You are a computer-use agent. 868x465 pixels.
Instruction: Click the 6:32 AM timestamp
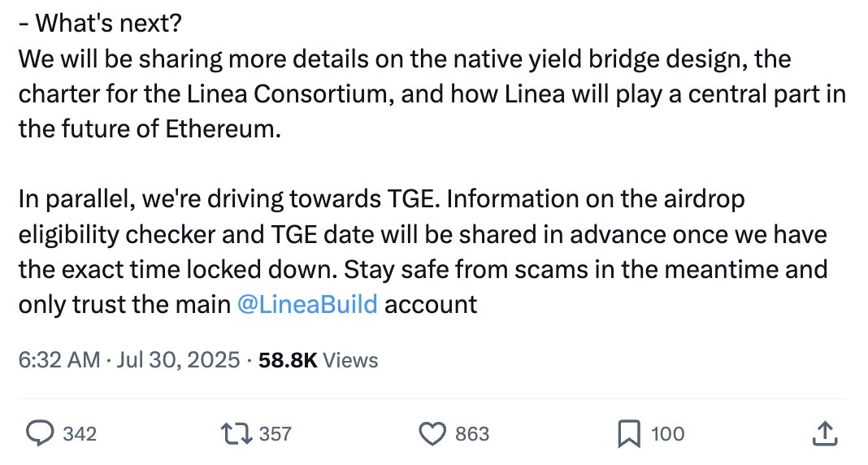[x=59, y=360]
